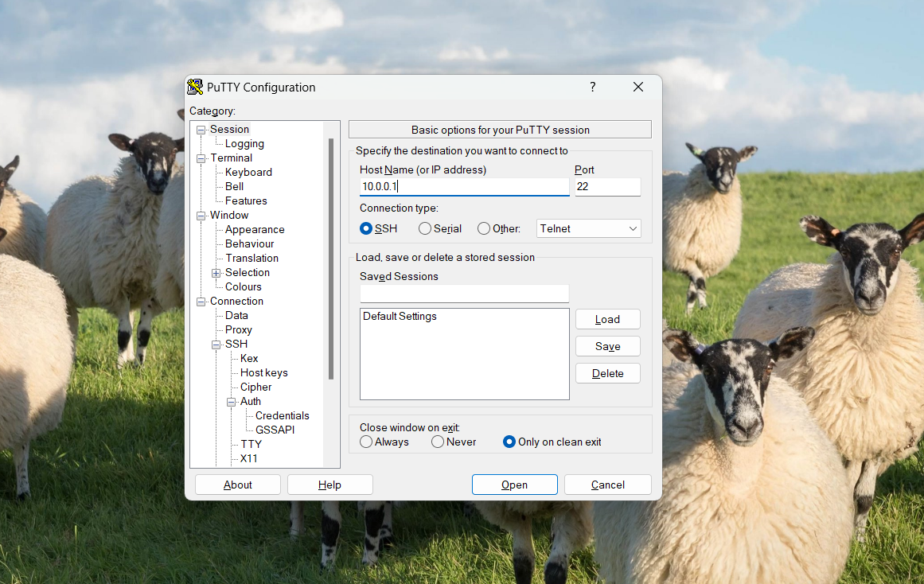Viewport: 924px width, 584px height.
Task: Select the Keyboard settings under Terminal
Action: 248,172
